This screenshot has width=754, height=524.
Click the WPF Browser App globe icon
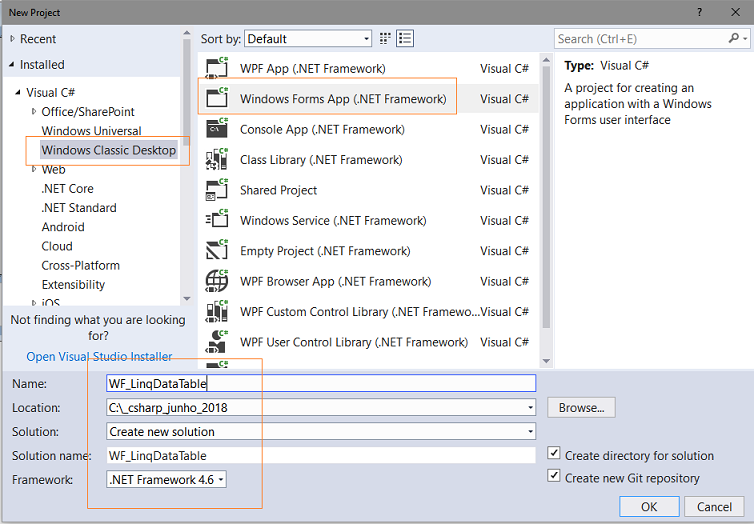(217, 281)
